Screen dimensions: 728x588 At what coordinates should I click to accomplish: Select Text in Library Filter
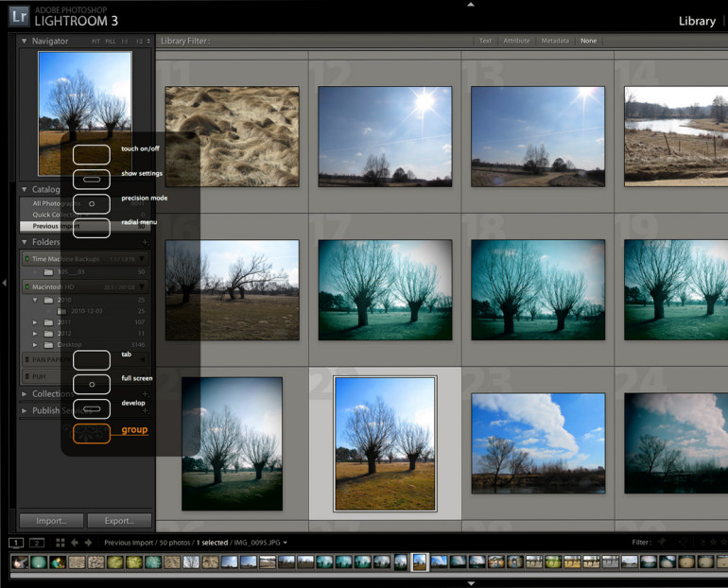(485, 41)
